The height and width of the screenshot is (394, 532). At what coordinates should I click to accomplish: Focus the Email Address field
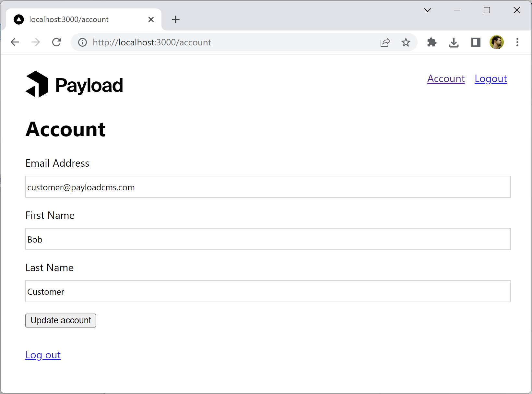pos(268,187)
